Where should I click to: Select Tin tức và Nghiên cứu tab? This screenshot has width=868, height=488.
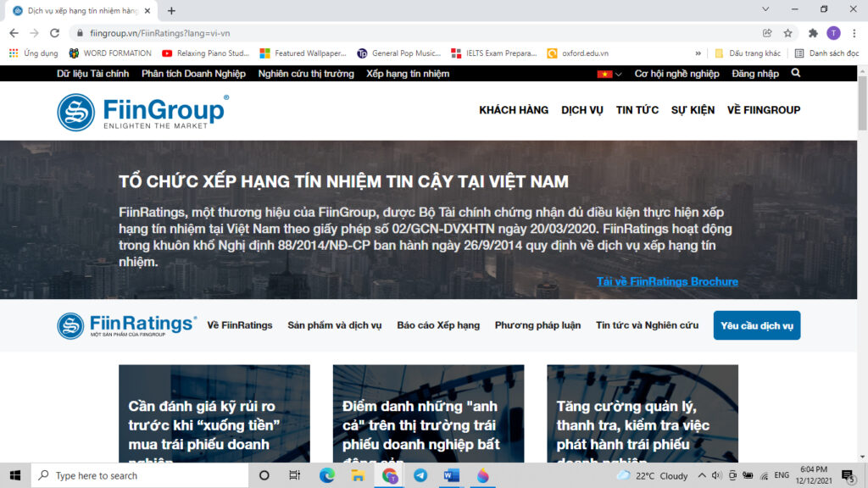(647, 325)
